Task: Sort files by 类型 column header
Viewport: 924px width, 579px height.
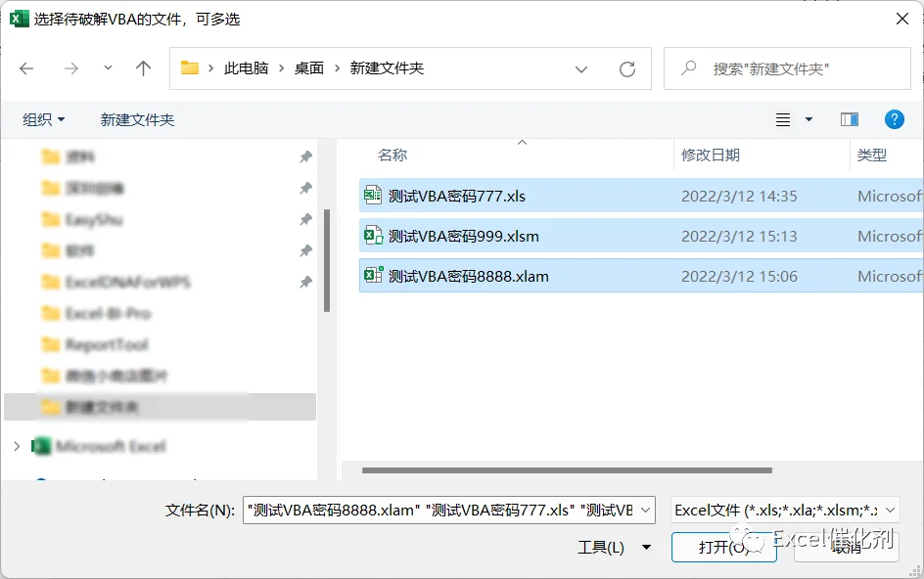Action: tap(872, 155)
